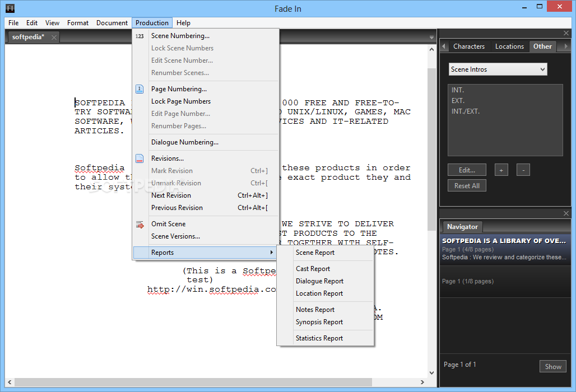Click the Show button

point(553,366)
